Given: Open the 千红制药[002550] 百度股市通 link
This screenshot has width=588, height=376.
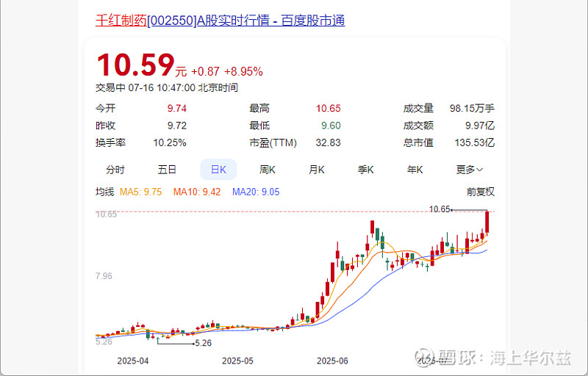Looking at the screenshot, I should (x=220, y=21).
